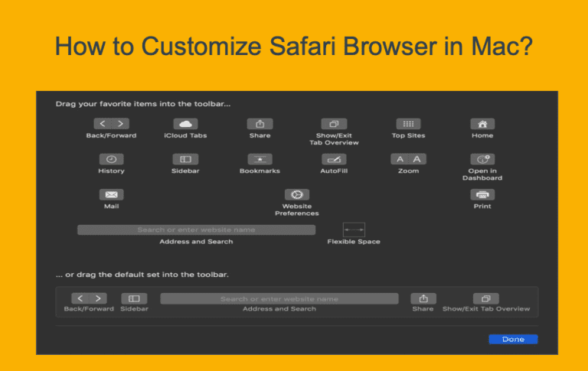Click the Forward arrow in the default set

coord(98,298)
